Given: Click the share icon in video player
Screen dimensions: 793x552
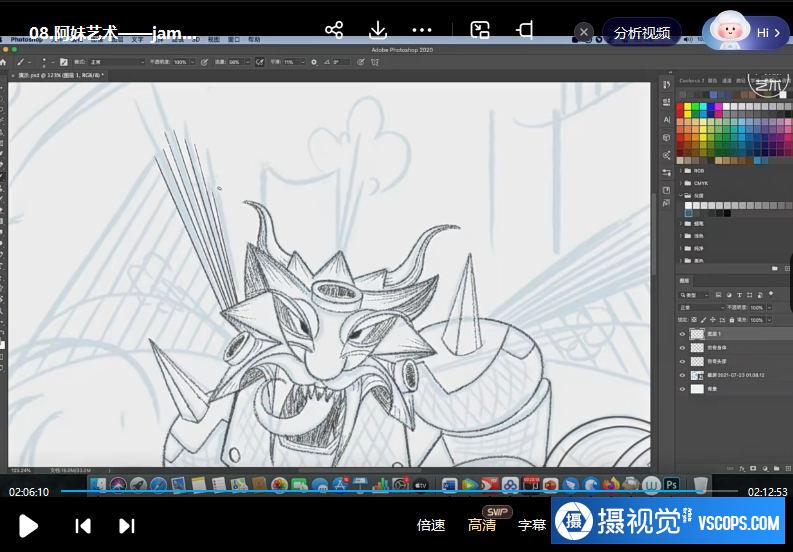Looking at the screenshot, I should [x=334, y=30].
